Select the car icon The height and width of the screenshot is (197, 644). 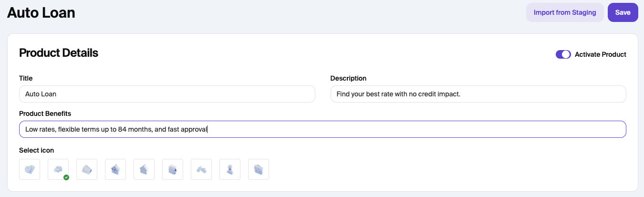[58, 169]
